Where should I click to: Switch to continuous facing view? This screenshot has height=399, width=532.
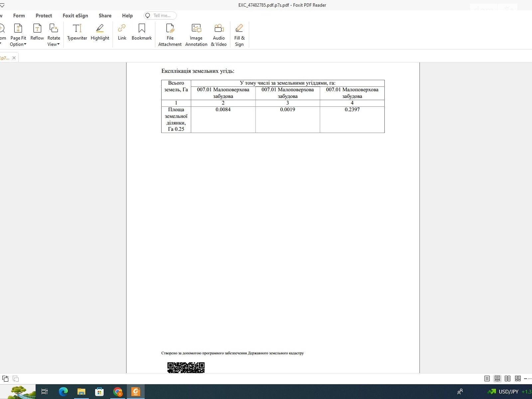(x=518, y=378)
